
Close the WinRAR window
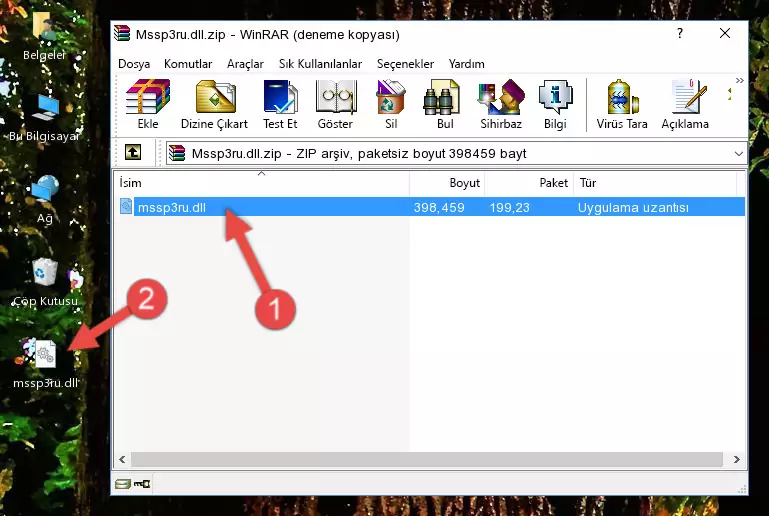(x=725, y=33)
